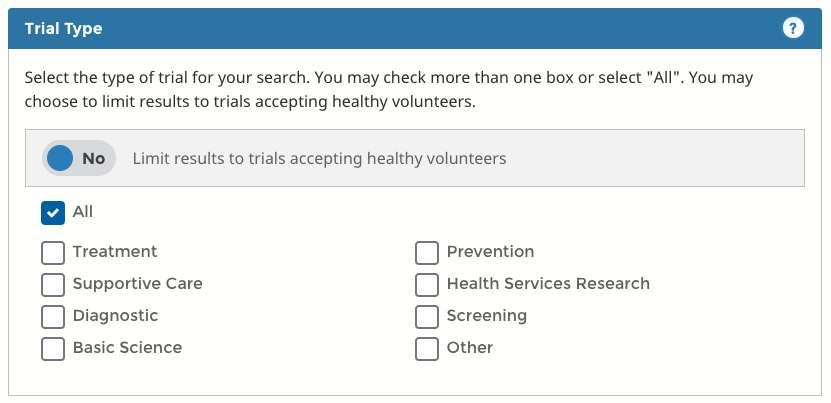
Task: Click the 'Prevention' label text
Action: pos(490,252)
